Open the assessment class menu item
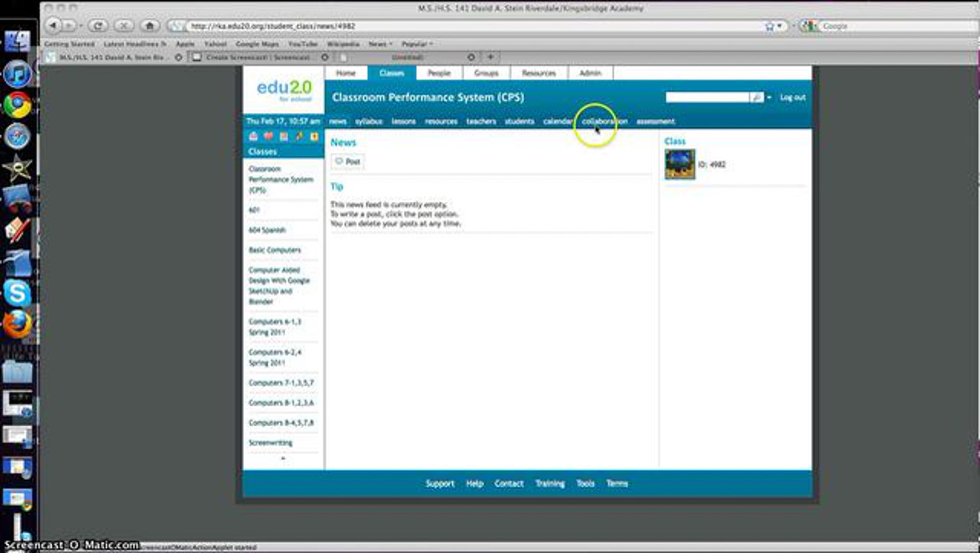Viewport: 980px width, 553px height. [x=655, y=121]
